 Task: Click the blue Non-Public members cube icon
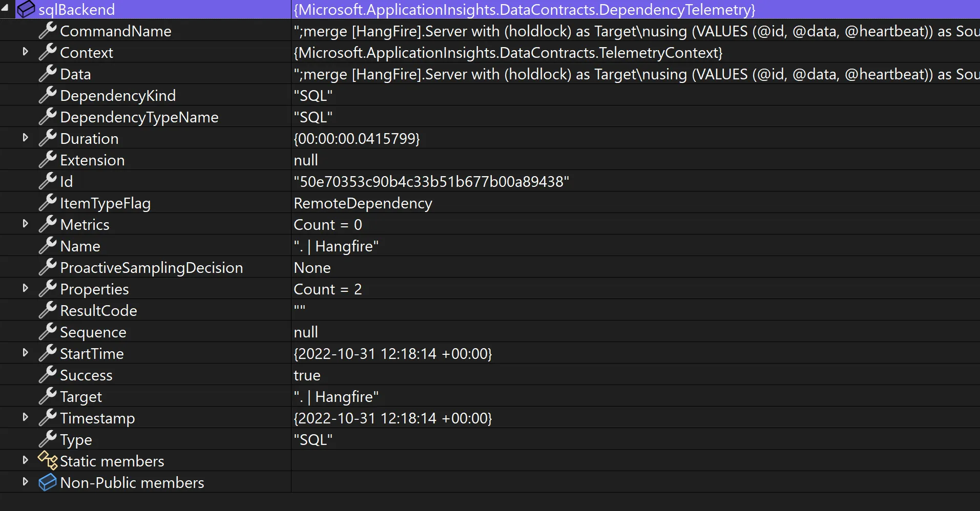tap(48, 482)
